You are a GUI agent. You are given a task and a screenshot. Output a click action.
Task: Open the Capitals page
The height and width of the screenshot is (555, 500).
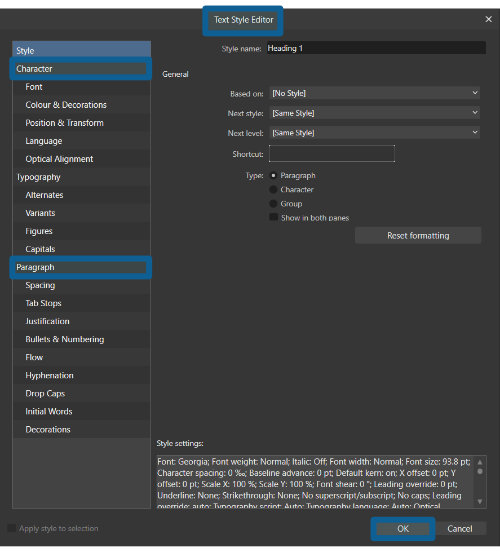pos(81,249)
